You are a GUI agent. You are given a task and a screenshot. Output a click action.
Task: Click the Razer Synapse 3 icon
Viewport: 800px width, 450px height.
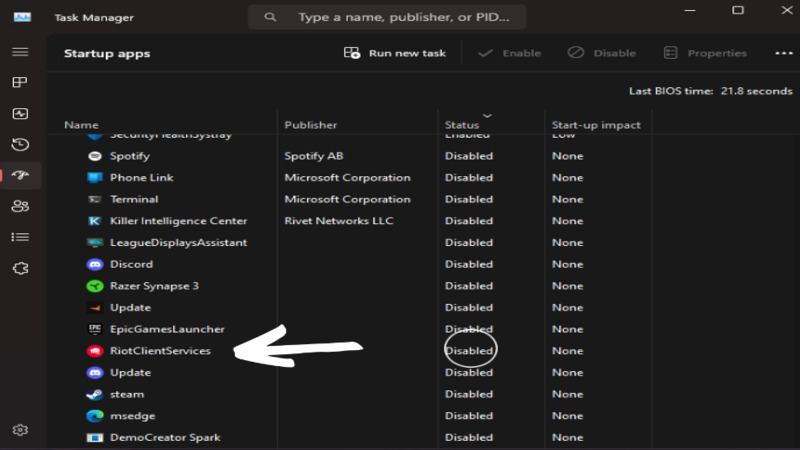click(95, 286)
